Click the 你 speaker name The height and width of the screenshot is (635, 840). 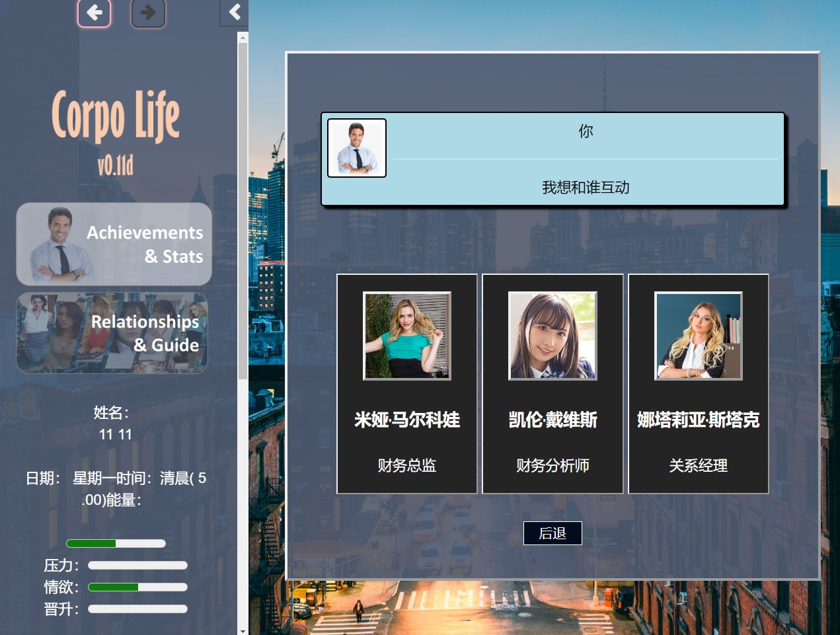(x=586, y=131)
